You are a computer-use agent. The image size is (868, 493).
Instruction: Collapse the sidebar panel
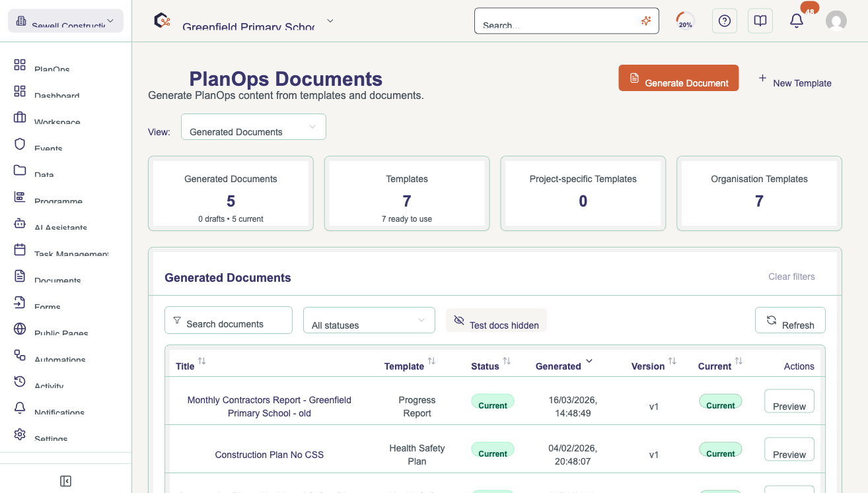(x=65, y=481)
